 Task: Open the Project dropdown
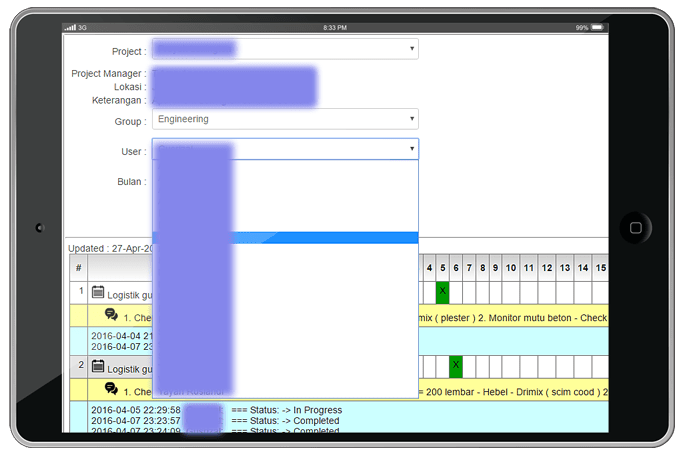(285, 49)
